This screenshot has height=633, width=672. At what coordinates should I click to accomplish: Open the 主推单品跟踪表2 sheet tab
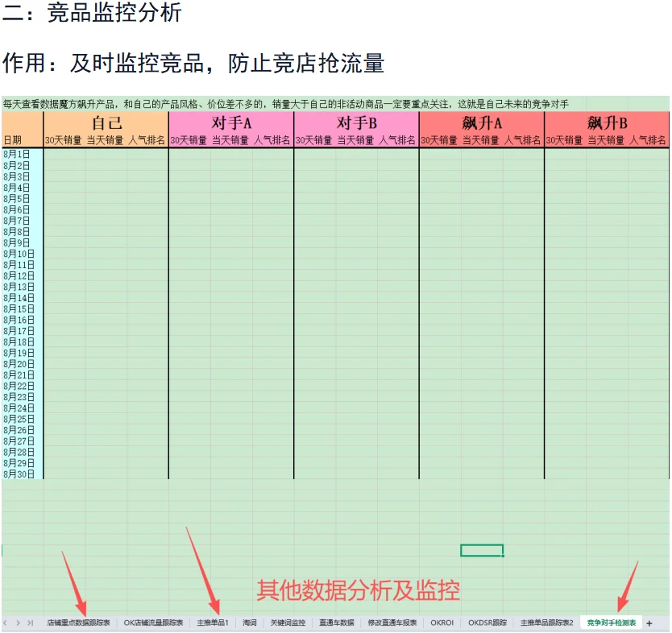point(546,623)
